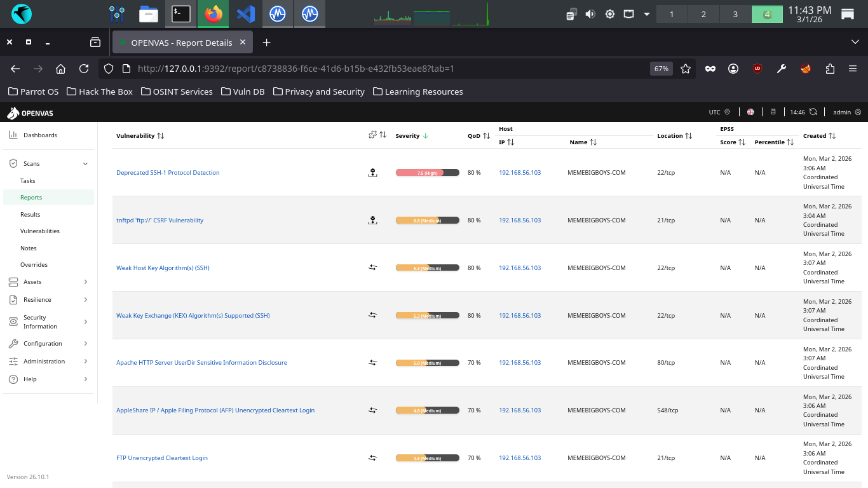The height and width of the screenshot is (488, 868).
Task: Open the Tasks page in sidebar
Action: click(x=28, y=180)
